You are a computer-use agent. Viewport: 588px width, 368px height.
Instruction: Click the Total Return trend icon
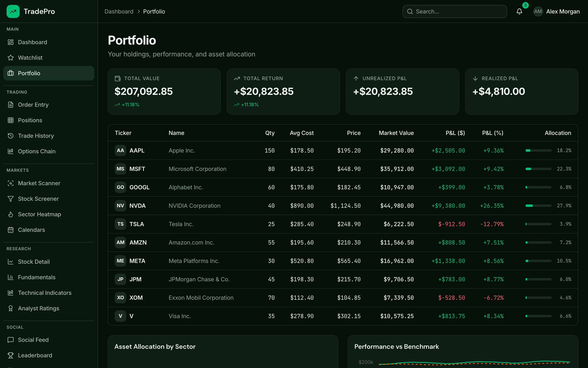(x=237, y=78)
